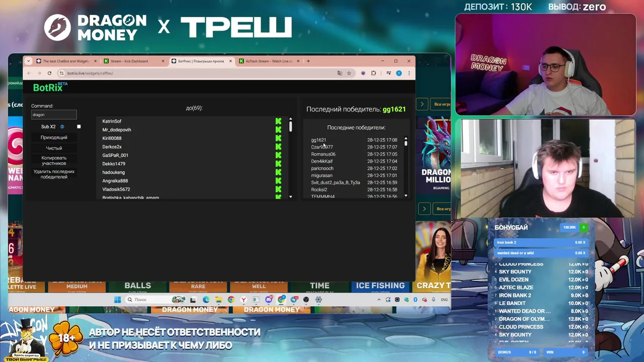
Task: Click the Kick icon beside hadoukeng
Action: 278,172
